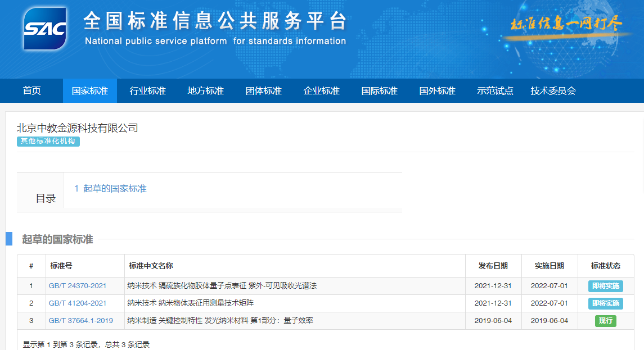Viewport: 644px width, 350px height.
Task: Click the green 现行 status badge
Action: click(x=605, y=321)
